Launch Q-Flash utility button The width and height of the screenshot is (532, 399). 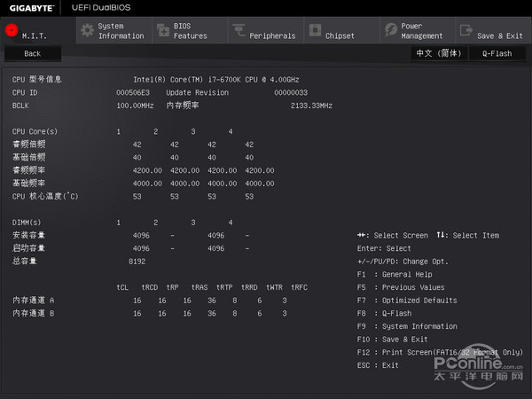pyautogui.click(x=497, y=53)
